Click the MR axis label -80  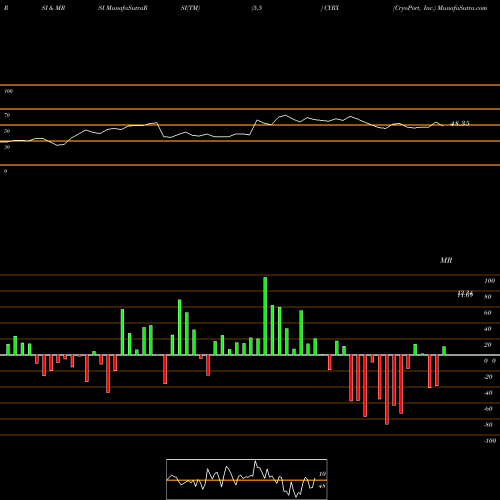coord(488,425)
